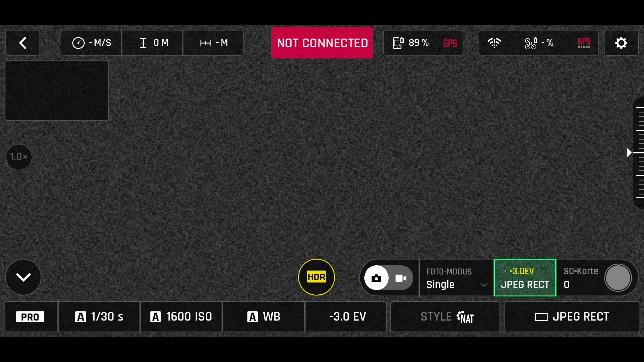The width and height of the screenshot is (644, 362).
Task: Open the 1600 ISO setting
Action: (181, 317)
